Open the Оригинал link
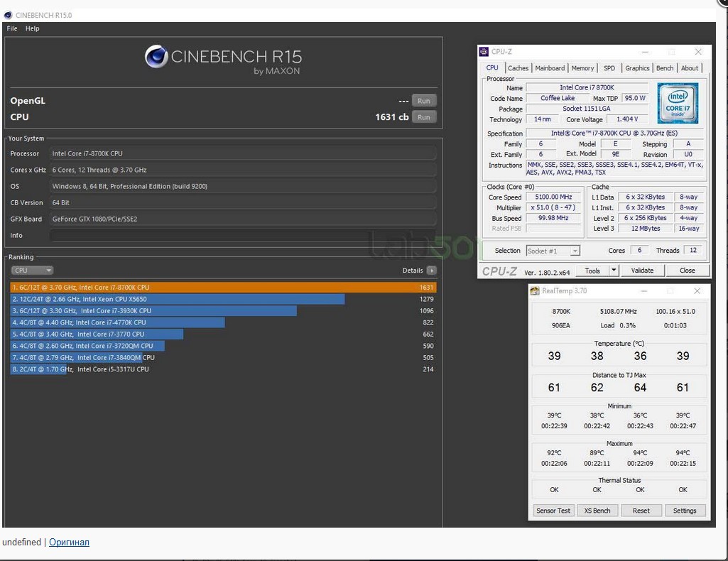 tap(69, 543)
